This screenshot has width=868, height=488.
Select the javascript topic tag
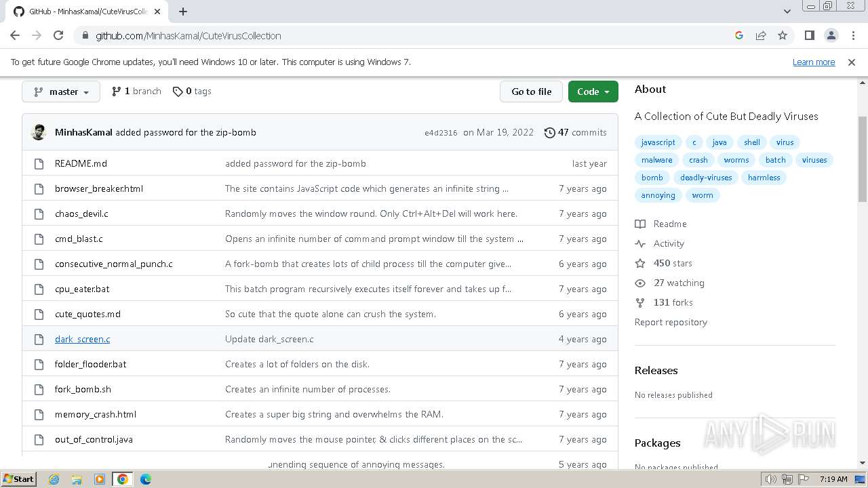[x=658, y=142]
